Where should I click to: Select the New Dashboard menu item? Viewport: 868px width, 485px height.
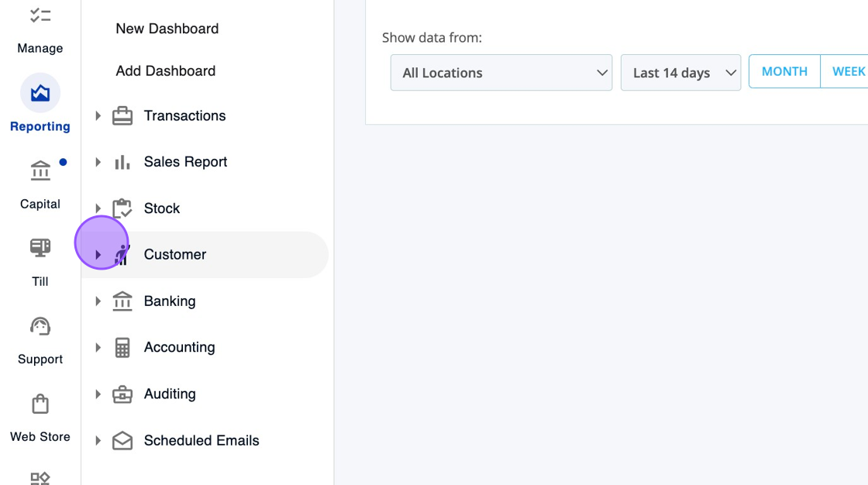coord(167,29)
